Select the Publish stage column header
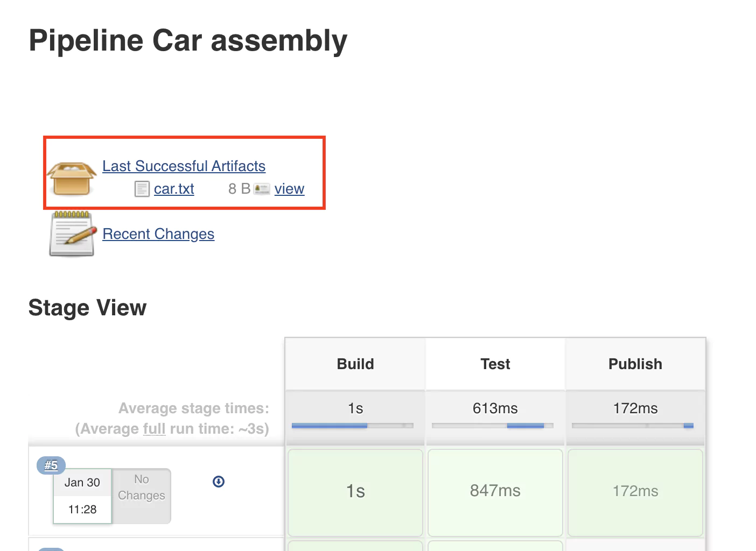The height and width of the screenshot is (551, 756). click(635, 364)
